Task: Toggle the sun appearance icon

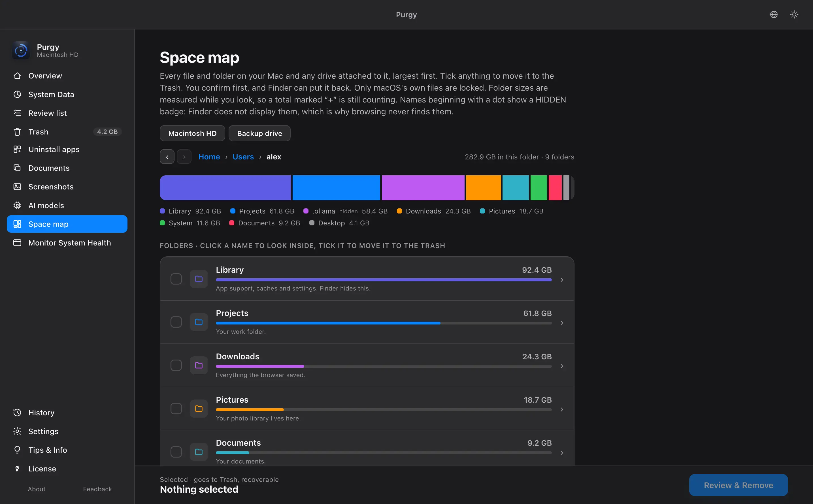Action: (x=794, y=14)
